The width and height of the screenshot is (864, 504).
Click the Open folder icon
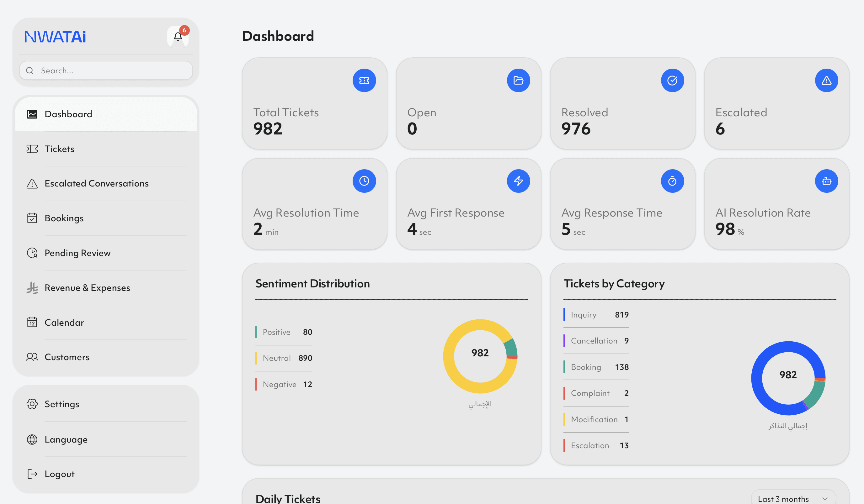518,81
